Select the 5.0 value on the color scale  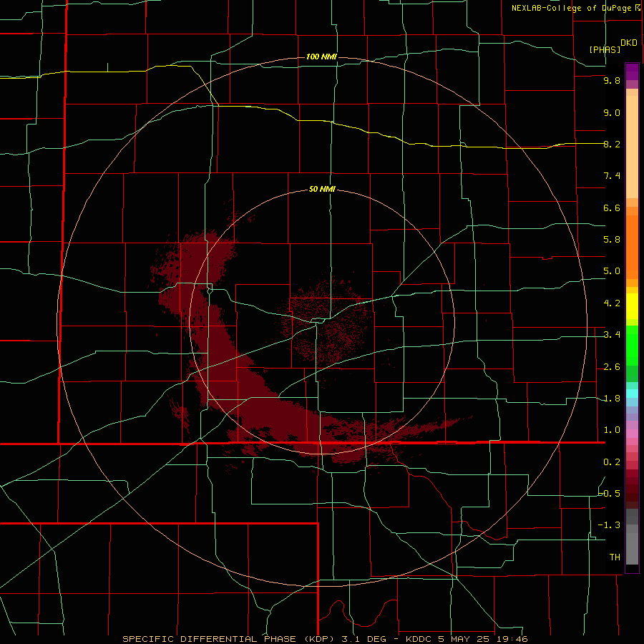coord(612,271)
